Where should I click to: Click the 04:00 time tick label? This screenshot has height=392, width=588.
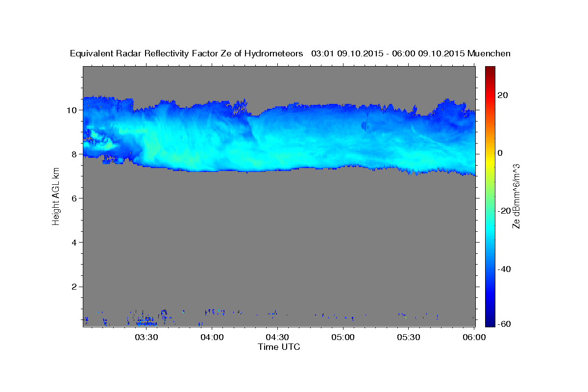pyautogui.click(x=212, y=338)
